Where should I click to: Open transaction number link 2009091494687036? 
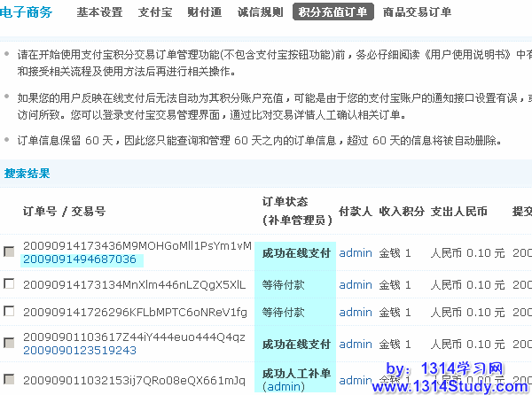(80, 259)
